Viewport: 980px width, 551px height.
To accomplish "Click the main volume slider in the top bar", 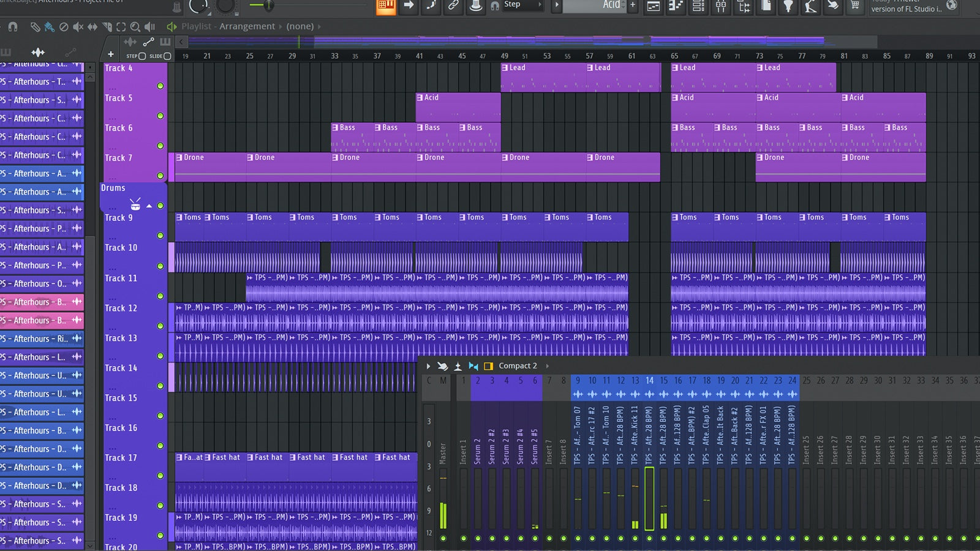I will click(269, 5).
